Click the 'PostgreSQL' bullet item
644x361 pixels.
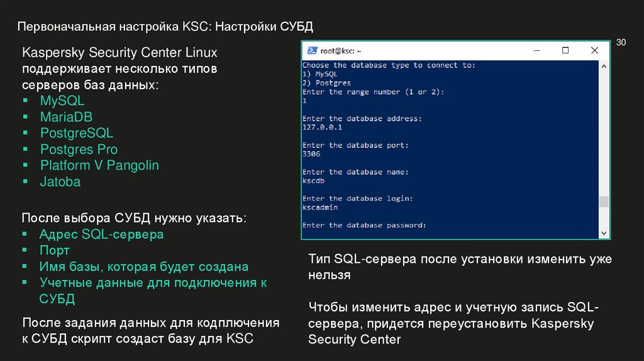coord(76,133)
